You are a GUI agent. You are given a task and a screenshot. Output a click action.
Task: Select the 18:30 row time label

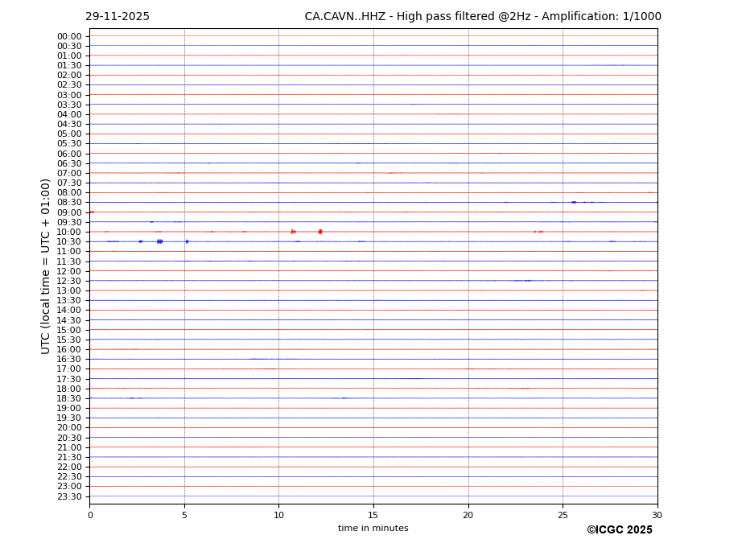point(68,398)
